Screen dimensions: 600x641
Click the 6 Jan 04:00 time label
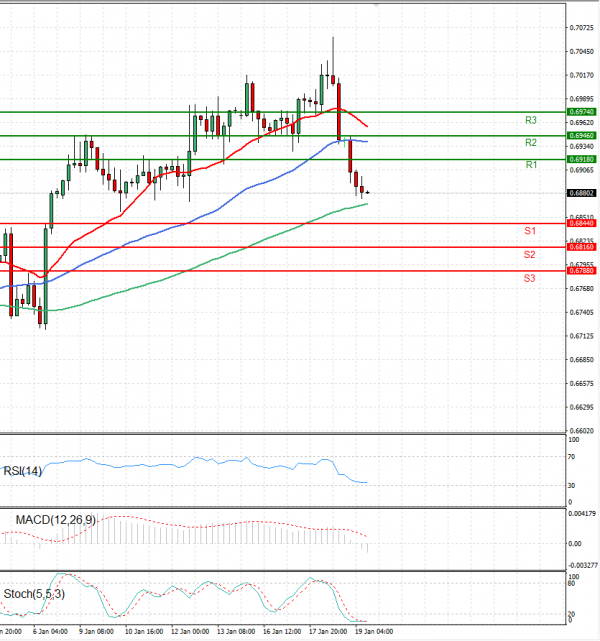point(50,632)
